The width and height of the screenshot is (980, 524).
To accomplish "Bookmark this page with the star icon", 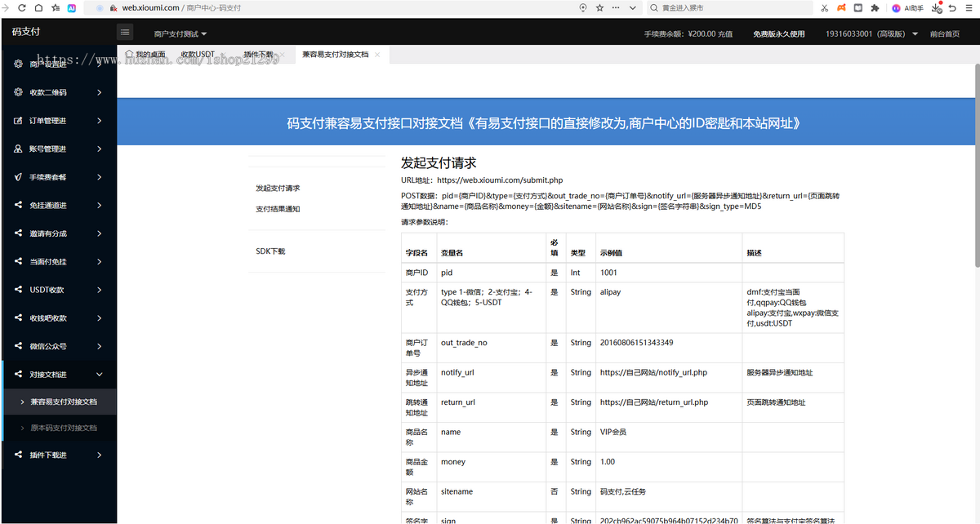I will [599, 7].
